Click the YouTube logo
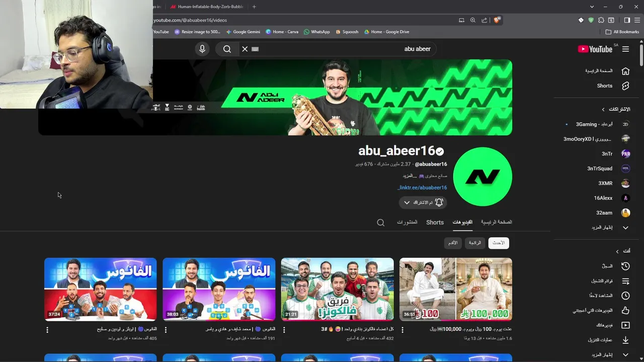The height and width of the screenshot is (362, 644). click(x=595, y=49)
